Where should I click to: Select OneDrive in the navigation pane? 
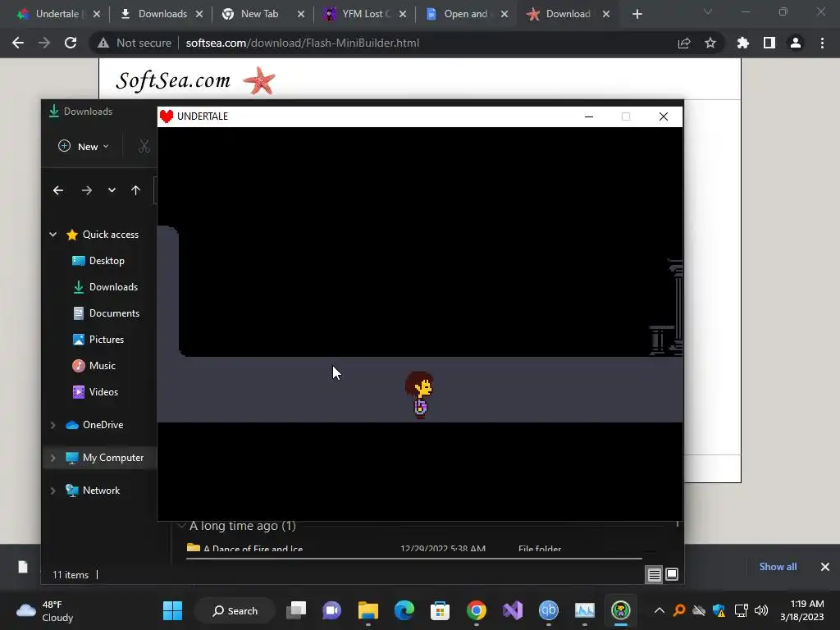tap(103, 425)
